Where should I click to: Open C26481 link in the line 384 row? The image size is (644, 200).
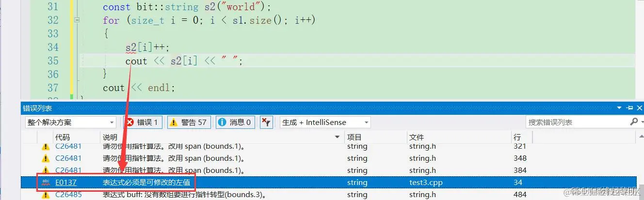coord(68,170)
